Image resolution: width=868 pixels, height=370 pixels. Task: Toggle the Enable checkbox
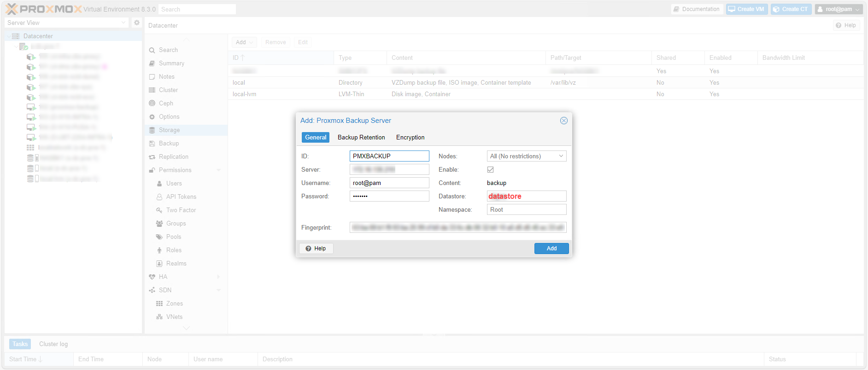pyautogui.click(x=490, y=169)
